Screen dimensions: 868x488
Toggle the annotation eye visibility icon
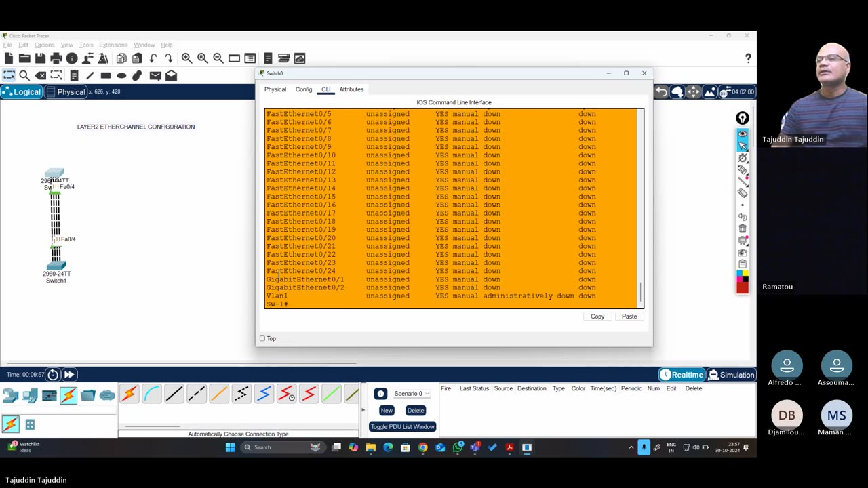click(x=743, y=134)
